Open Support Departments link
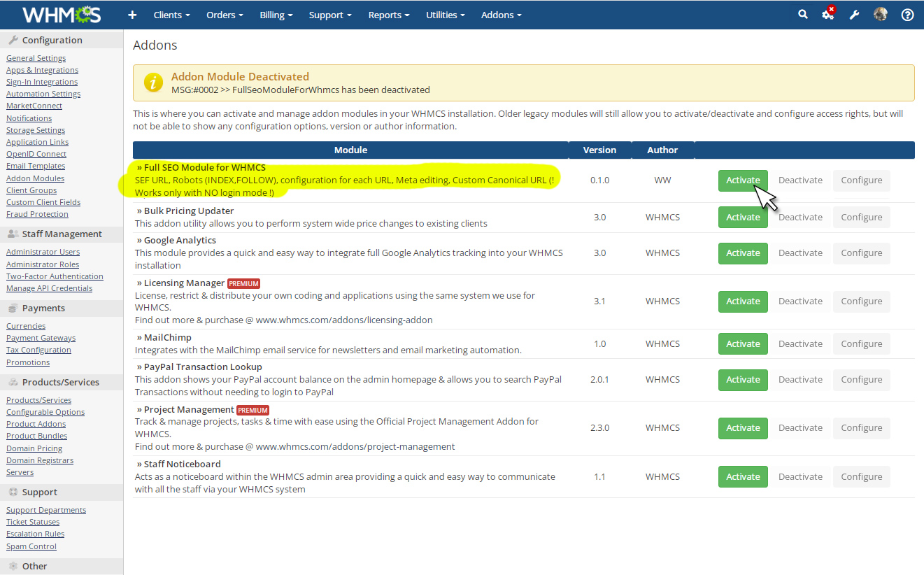Screen dimensions: 924x575 point(46,510)
